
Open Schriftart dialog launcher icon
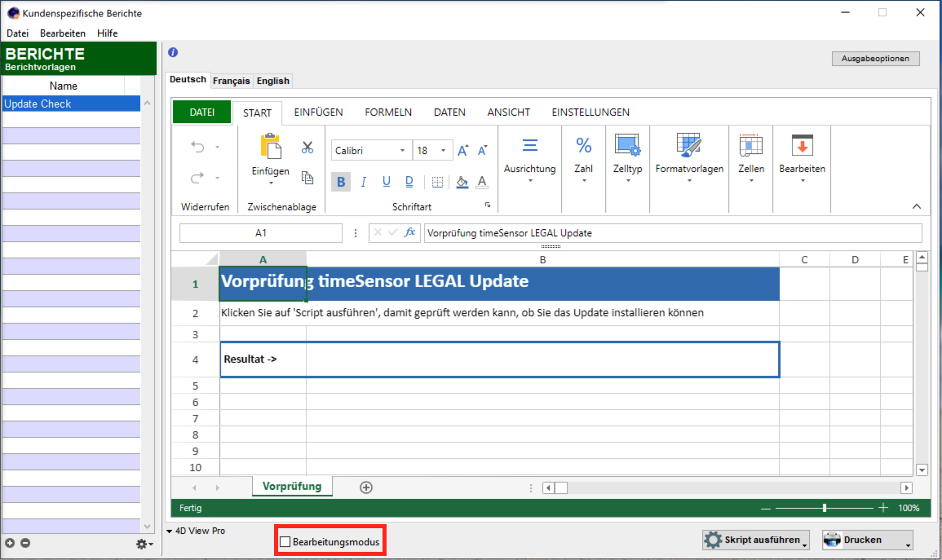pyautogui.click(x=488, y=205)
